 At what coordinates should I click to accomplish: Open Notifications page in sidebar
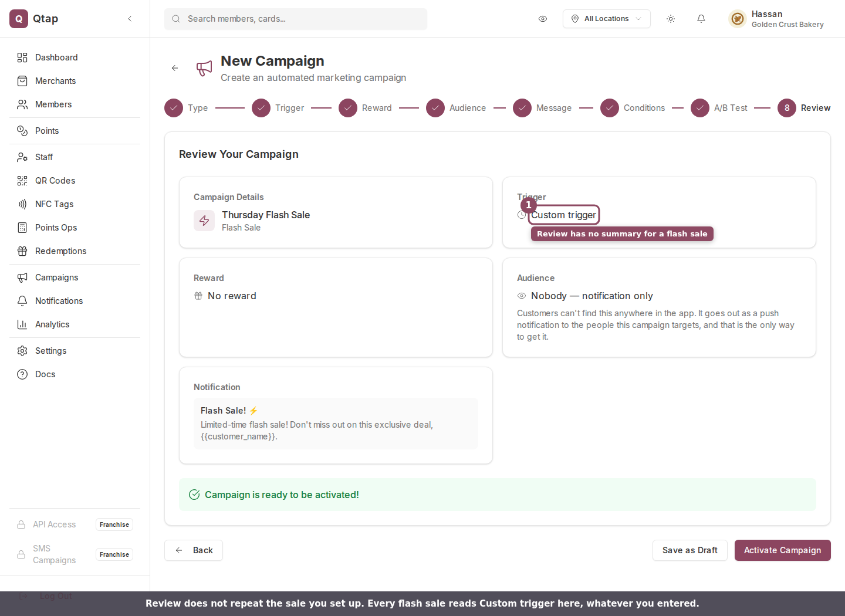click(75, 301)
